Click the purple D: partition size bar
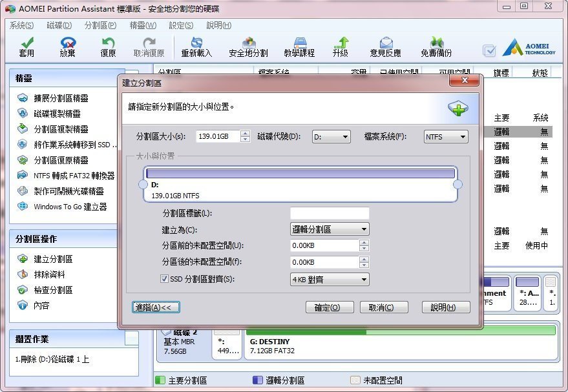The width and height of the screenshot is (568, 392). tap(300, 173)
